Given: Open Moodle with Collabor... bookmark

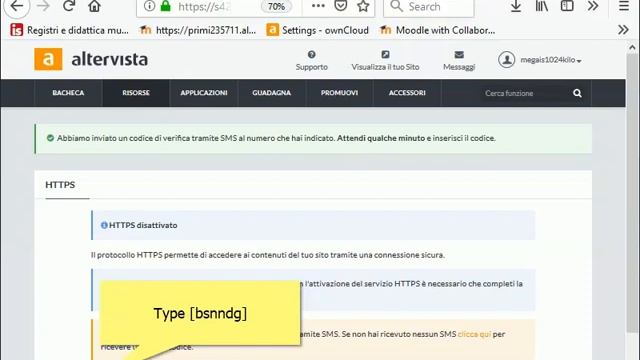Looking at the screenshot, I should click(x=438, y=30).
